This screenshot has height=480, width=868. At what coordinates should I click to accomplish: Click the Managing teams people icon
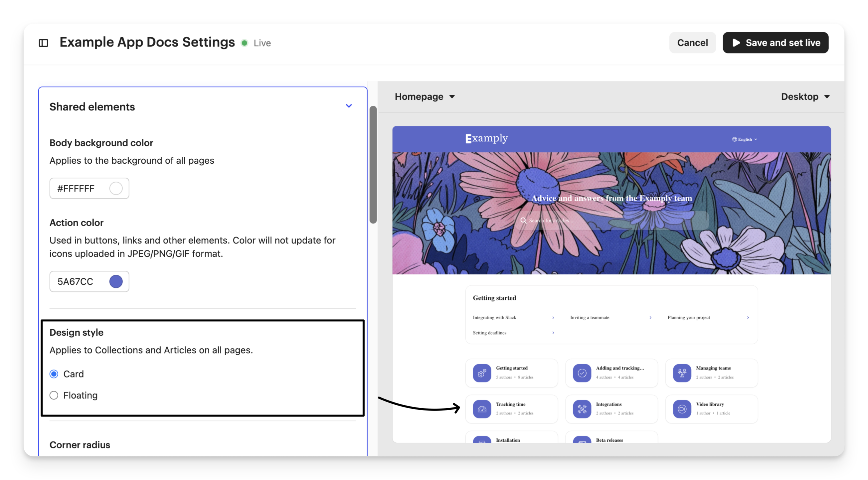click(682, 373)
